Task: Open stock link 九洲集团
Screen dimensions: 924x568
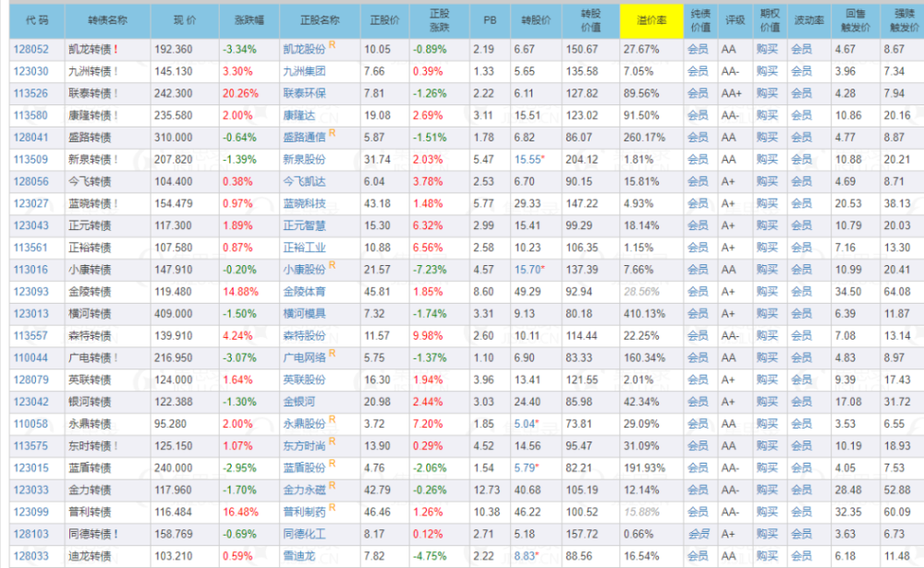Action: 304,71
